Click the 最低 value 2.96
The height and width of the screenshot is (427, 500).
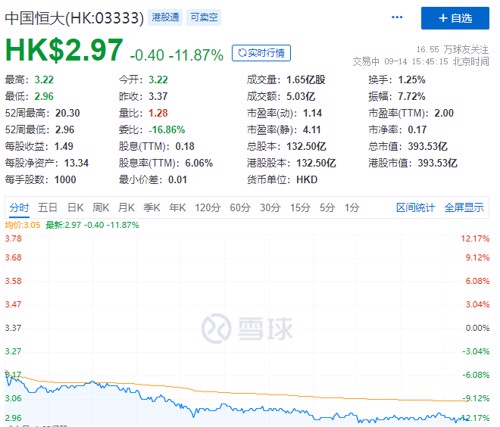coord(44,97)
